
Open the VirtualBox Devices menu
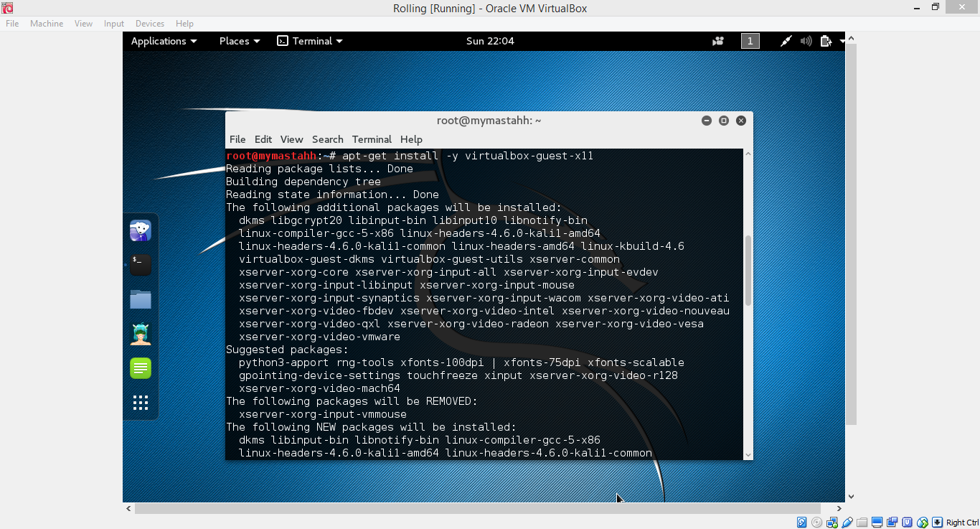tap(150, 24)
